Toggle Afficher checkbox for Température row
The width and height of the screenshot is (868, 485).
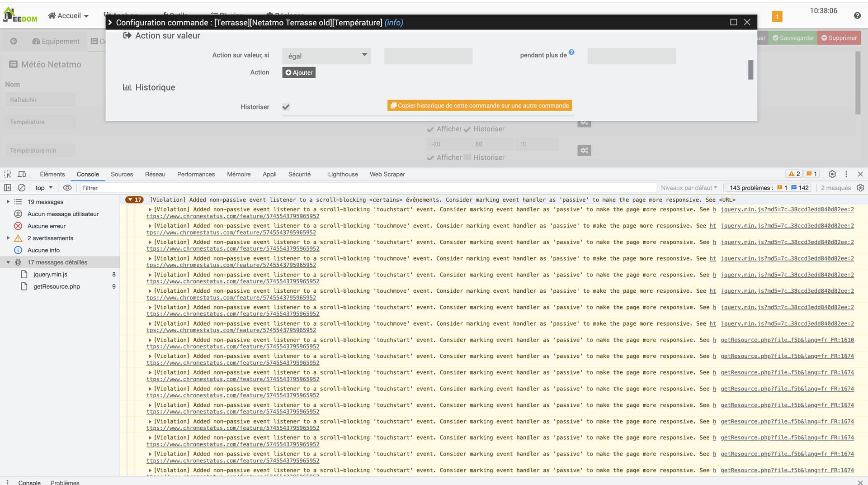(x=430, y=129)
